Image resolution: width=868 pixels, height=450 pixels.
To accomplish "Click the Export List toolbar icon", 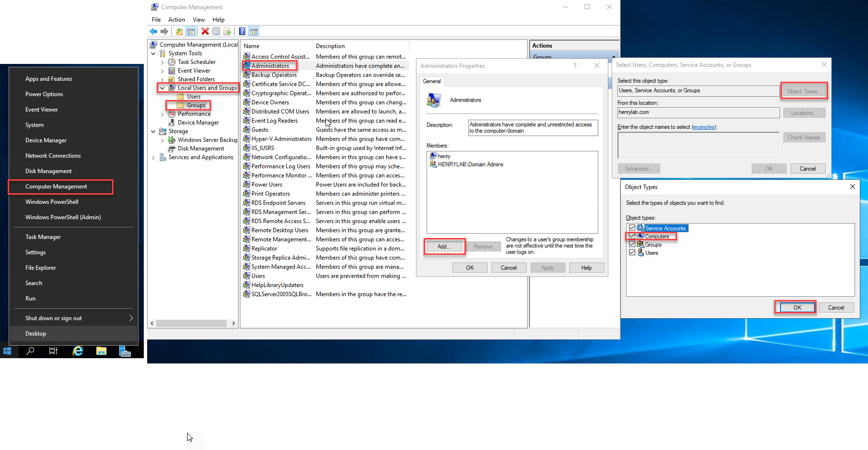I will (227, 32).
